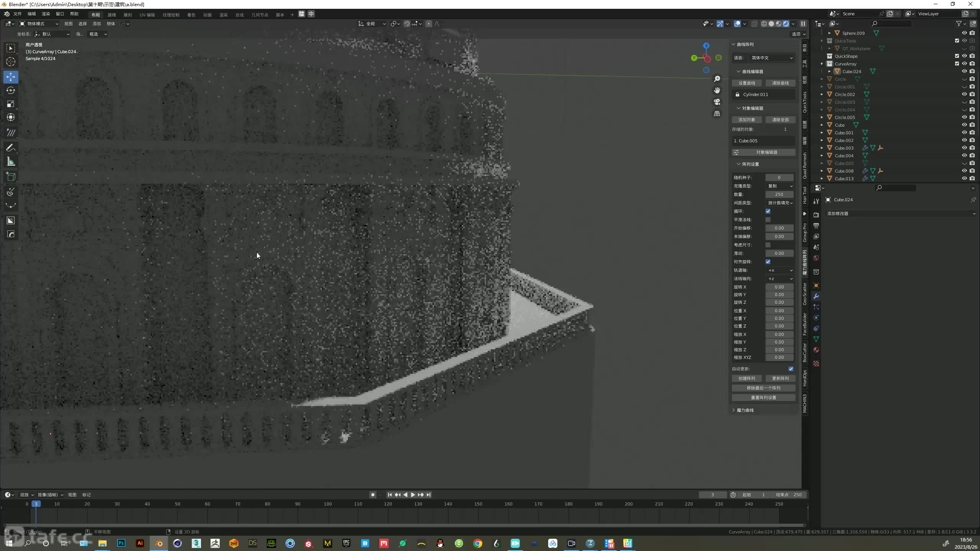980x551 pixels.
Task: Switch perspective/orthographic grid icon
Action: [x=717, y=114]
